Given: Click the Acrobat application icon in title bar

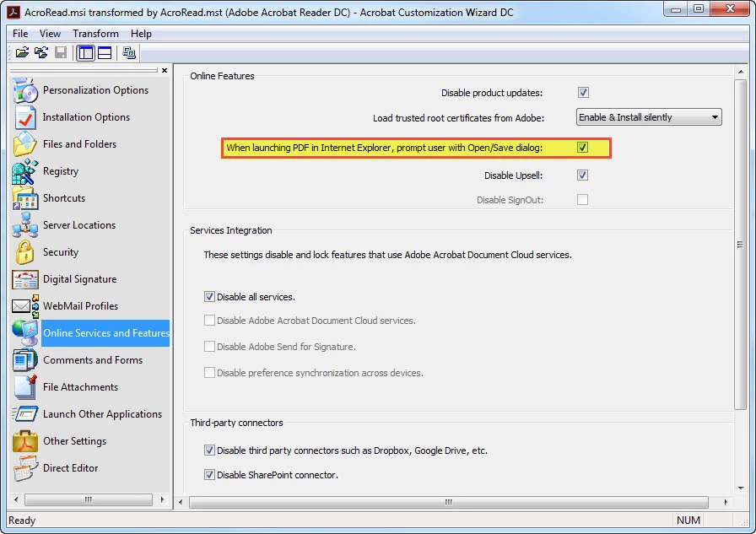Looking at the screenshot, I should (x=13, y=12).
